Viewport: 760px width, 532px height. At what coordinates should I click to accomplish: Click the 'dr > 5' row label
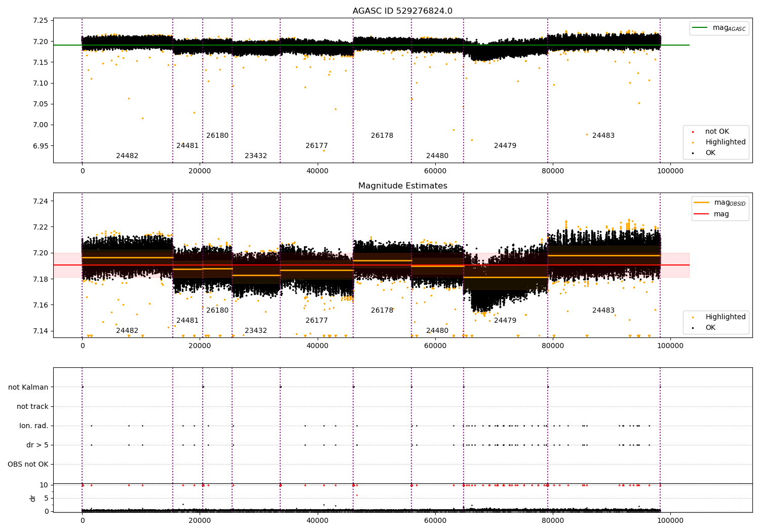point(37,445)
